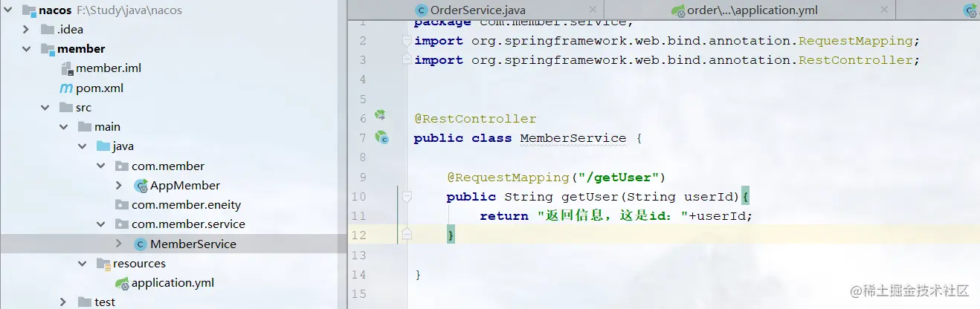Select member.iml in the project tree

coord(109,68)
